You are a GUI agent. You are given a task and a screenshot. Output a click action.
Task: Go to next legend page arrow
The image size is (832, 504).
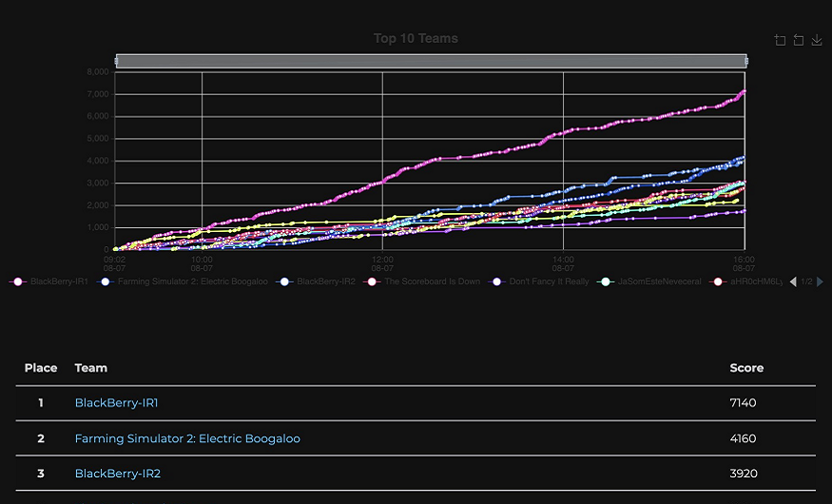pos(820,281)
